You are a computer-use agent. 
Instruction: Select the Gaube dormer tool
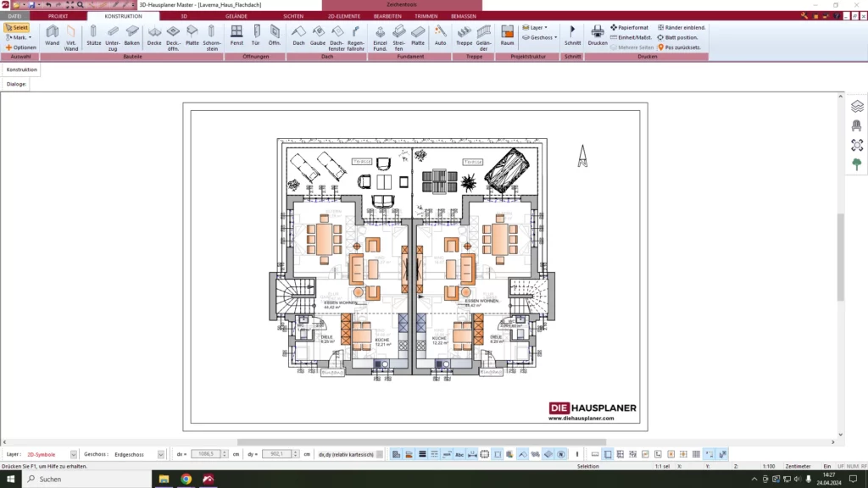click(x=318, y=36)
